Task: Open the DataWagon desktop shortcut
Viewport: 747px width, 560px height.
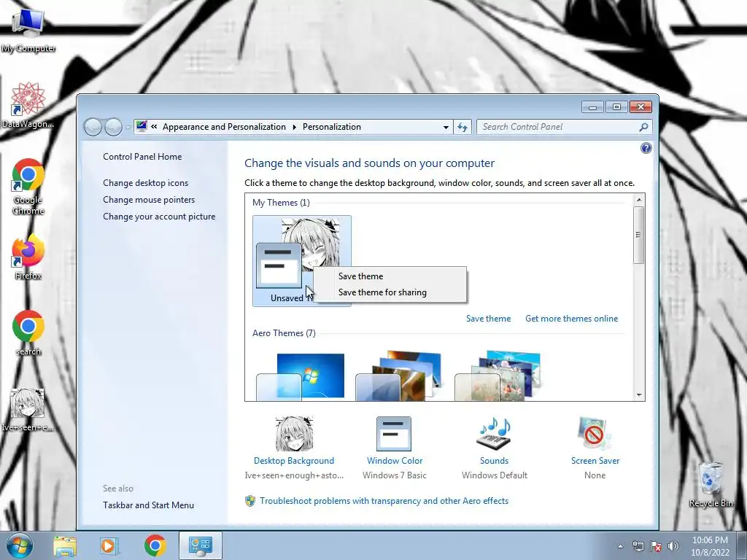Action: click(x=28, y=105)
